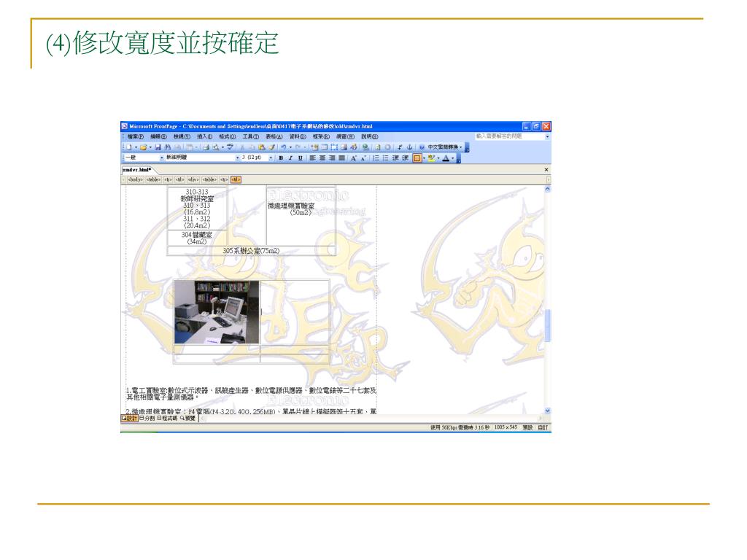Click the Insert Picture from file icon
747x560 pixels.
[344, 147]
